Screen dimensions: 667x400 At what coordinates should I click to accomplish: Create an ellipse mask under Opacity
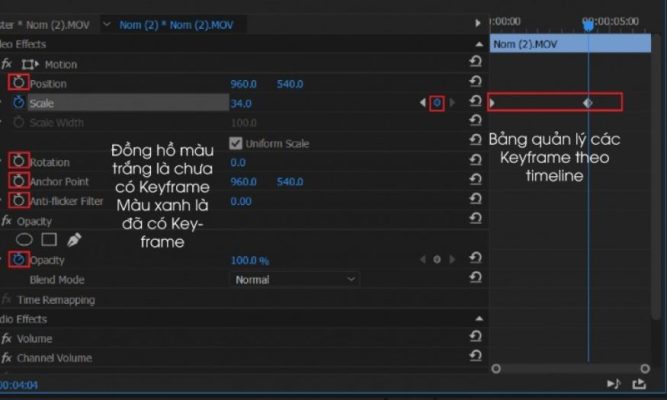(24, 240)
